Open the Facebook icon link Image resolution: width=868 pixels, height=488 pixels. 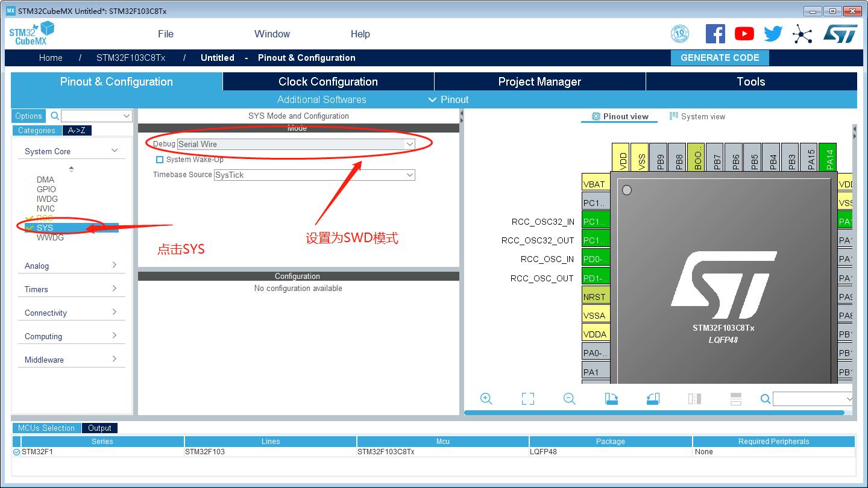pos(715,34)
